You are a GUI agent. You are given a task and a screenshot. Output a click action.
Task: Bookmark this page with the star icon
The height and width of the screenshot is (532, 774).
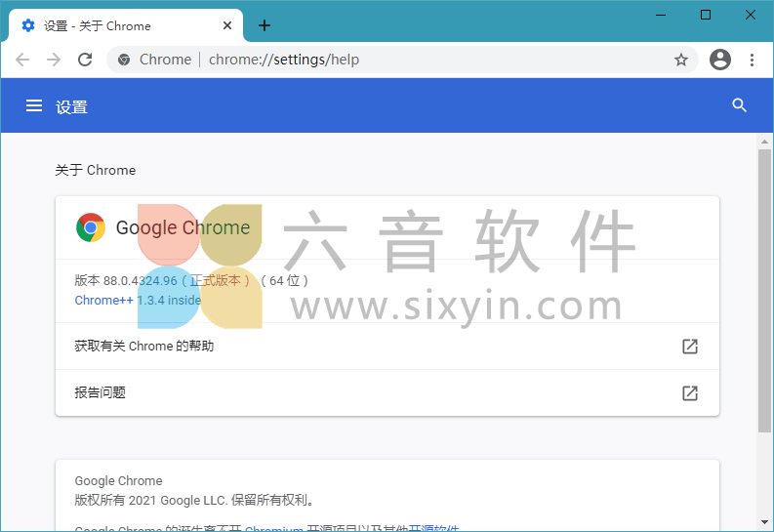(x=681, y=60)
